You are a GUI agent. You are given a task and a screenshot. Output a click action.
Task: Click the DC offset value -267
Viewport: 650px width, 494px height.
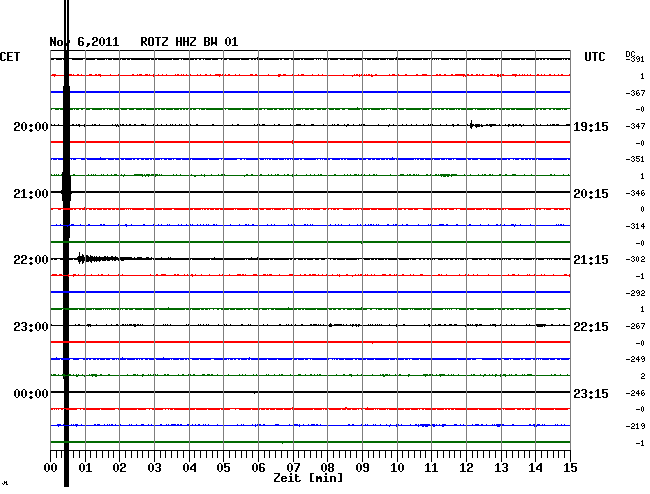[635, 327]
